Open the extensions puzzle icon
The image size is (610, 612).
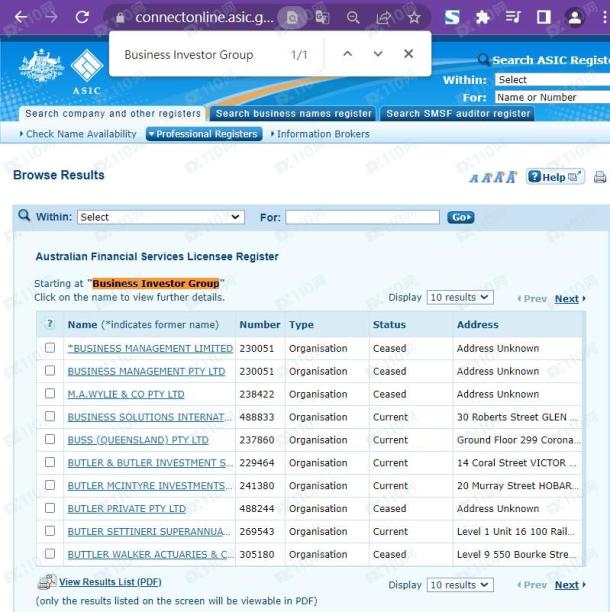point(482,17)
